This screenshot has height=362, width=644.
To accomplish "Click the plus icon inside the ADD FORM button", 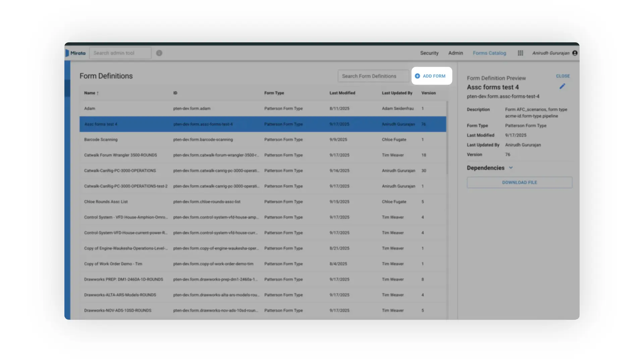I will point(417,76).
